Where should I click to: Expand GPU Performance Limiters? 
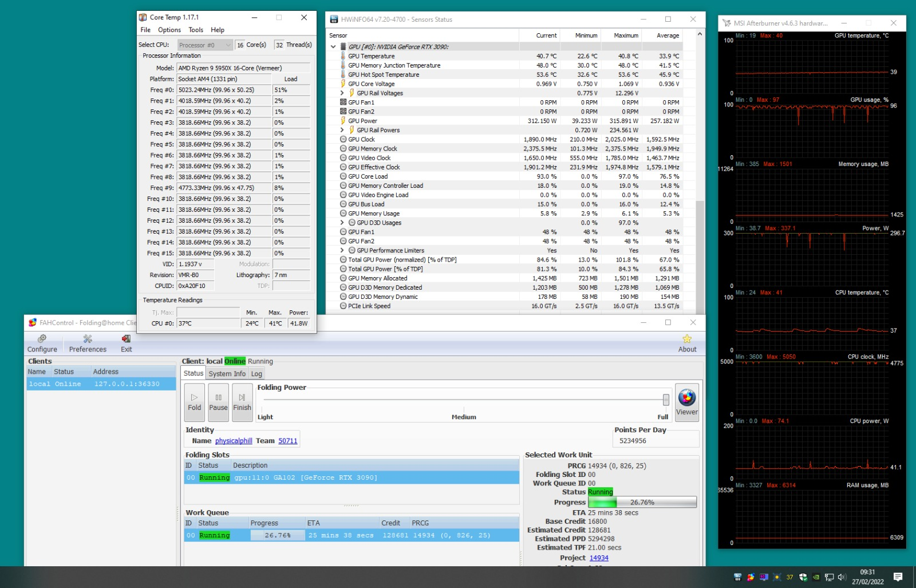click(x=342, y=250)
